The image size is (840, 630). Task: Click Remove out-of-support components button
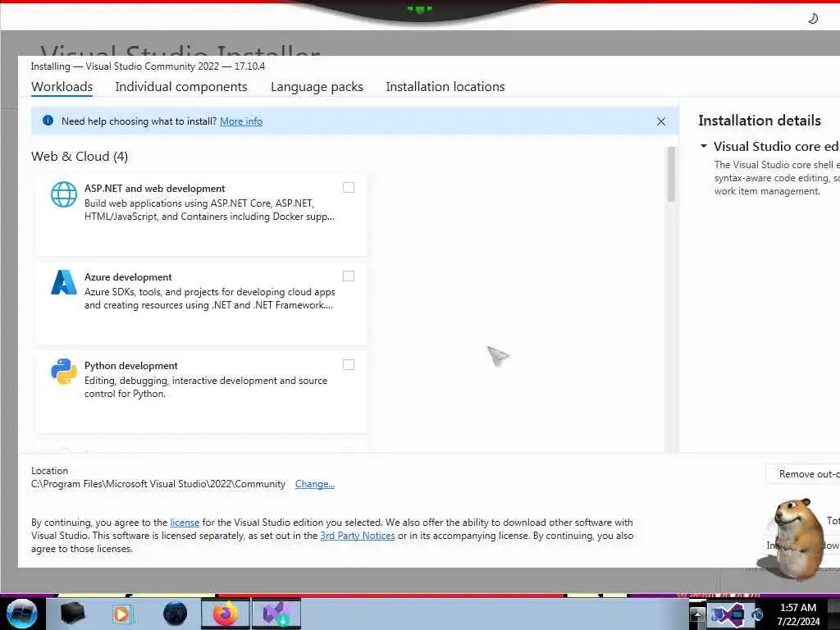[x=802, y=474]
